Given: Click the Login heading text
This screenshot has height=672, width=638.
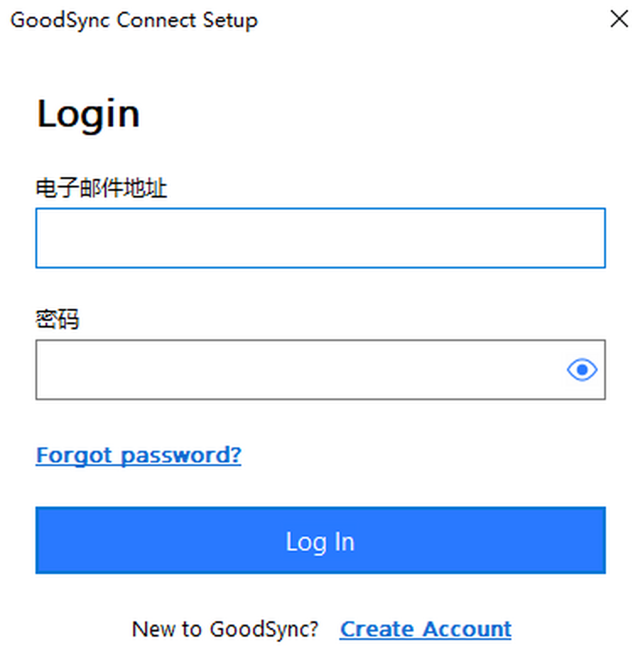Looking at the screenshot, I should pos(88,114).
